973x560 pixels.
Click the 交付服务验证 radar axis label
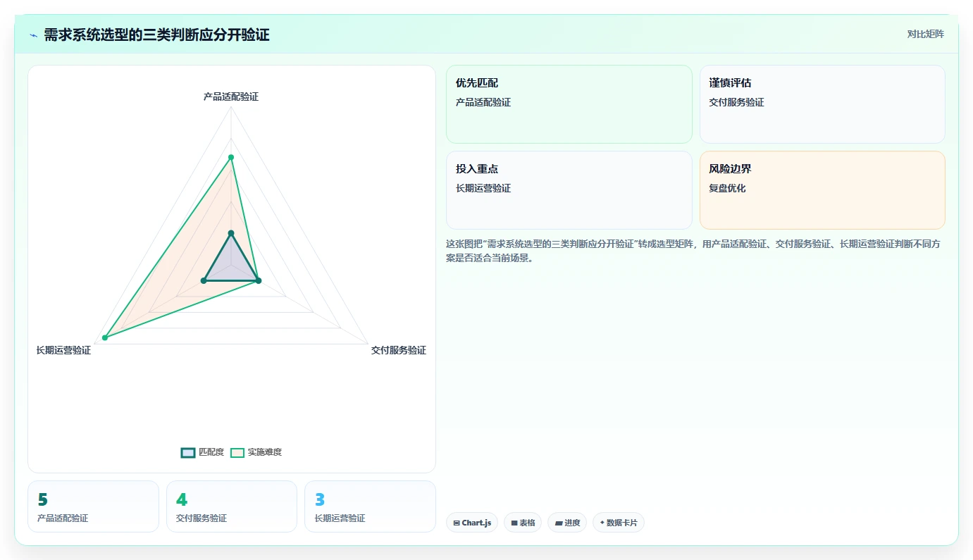pos(399,350)
